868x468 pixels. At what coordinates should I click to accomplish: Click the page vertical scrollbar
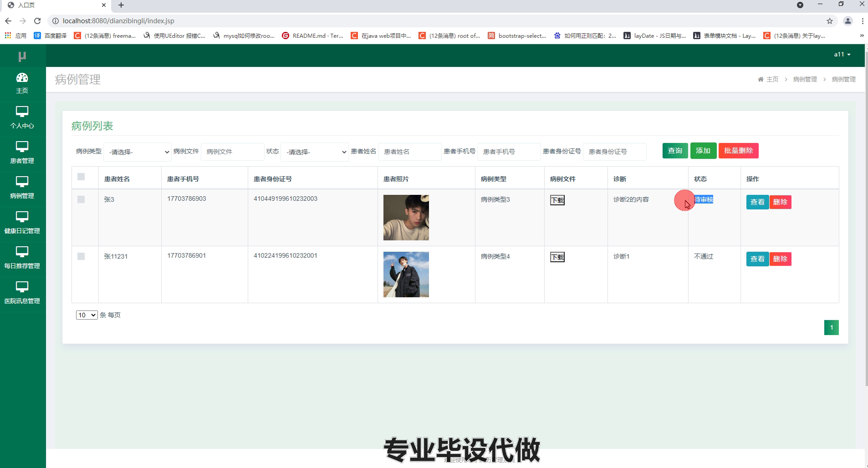point(866,219)
